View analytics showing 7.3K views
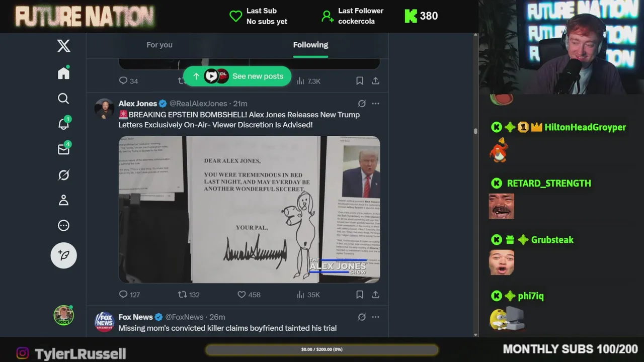The image size is (644, 362). coord(308,81)
